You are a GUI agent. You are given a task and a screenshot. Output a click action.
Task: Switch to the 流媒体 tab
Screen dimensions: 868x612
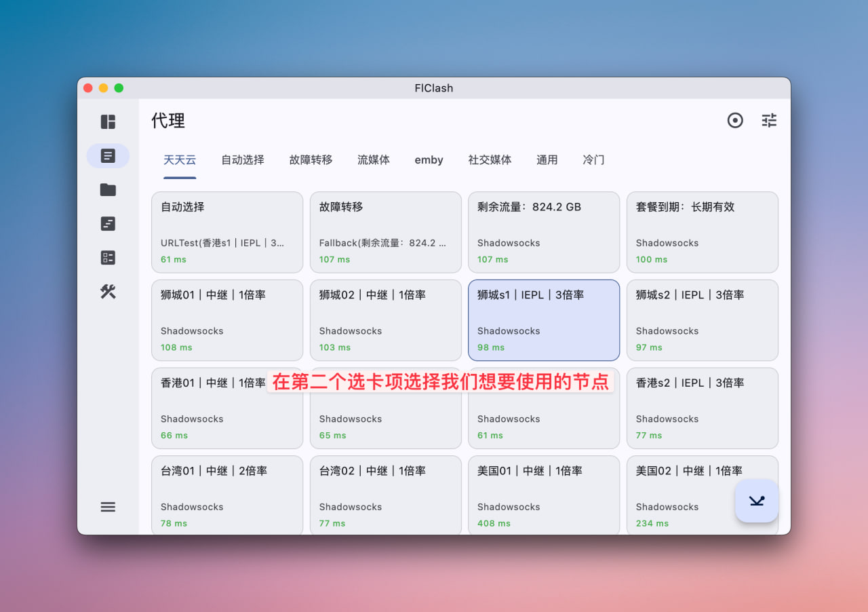coord(374,160)
